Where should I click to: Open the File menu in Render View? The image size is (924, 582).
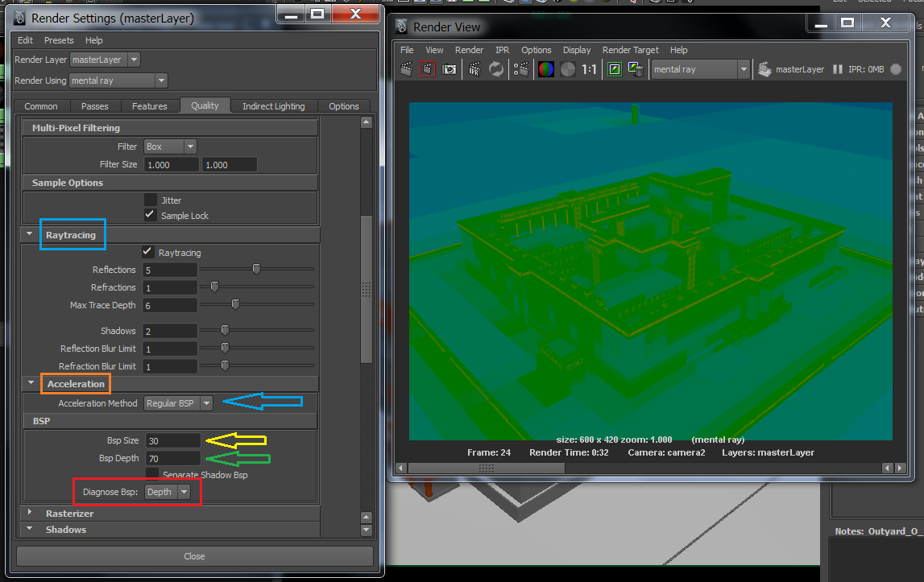pyautogui.click(x=407, y=50)
